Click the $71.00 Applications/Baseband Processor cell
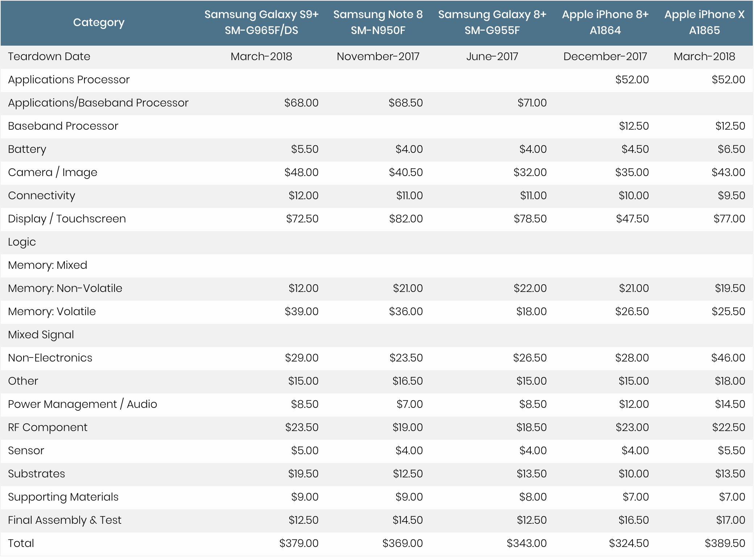 532,103
